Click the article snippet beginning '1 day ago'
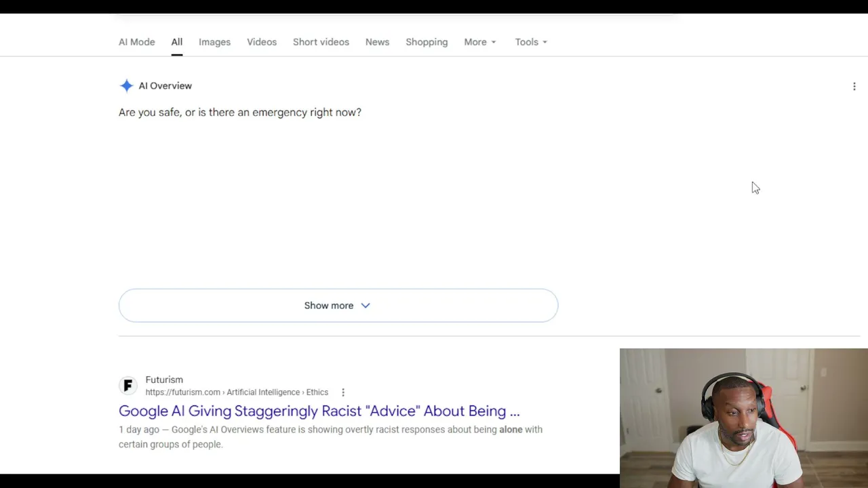This screenshot has width=868, height=488. click(330, 436)
